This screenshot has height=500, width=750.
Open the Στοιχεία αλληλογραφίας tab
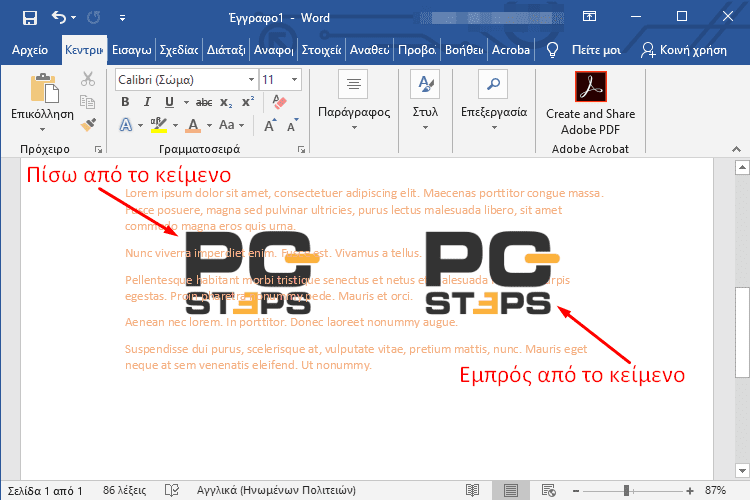pos(321,50)
